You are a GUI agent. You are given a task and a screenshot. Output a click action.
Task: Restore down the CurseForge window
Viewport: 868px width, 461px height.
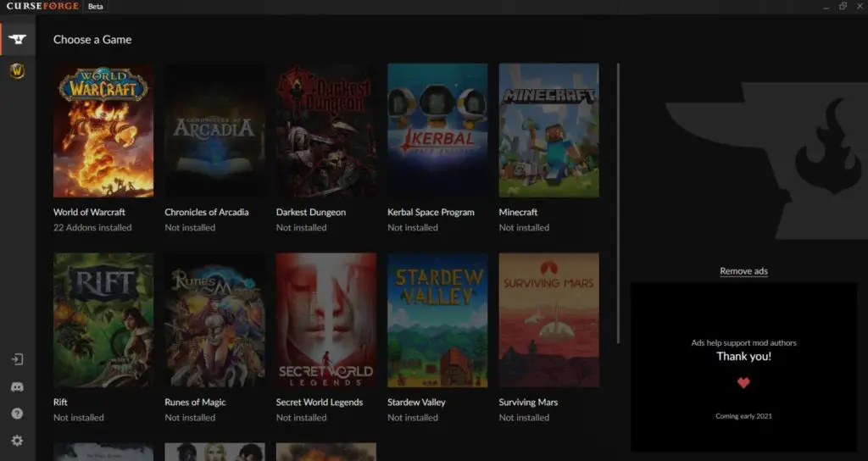point(843,6)
